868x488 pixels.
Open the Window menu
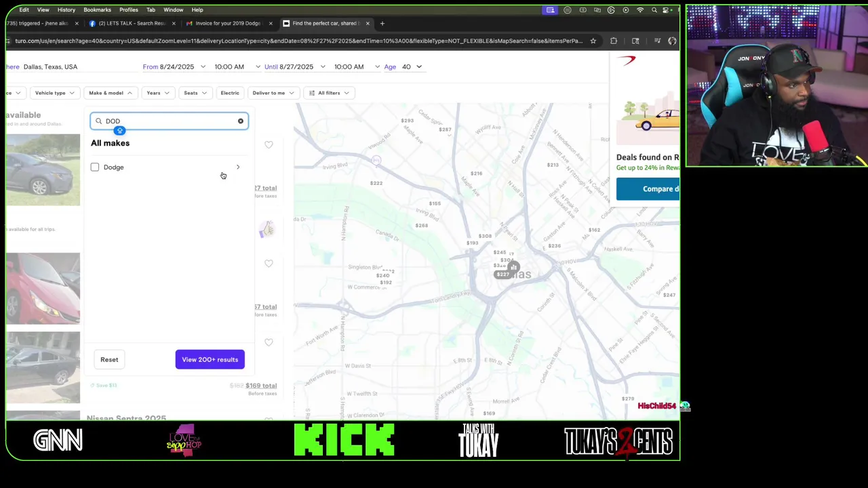tap(173, 9)
